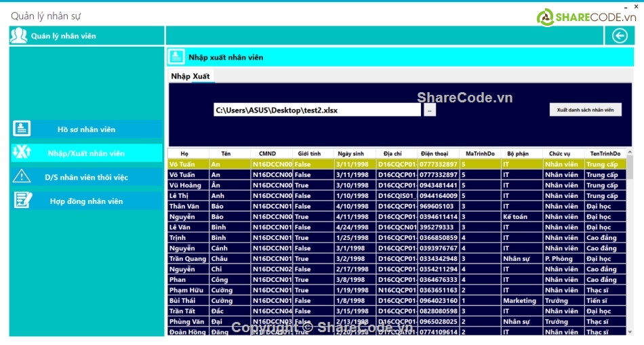Click the Hợp đồng nhân viên contract icon
Screen dimensions: 644x345
[x=22, y=200]
